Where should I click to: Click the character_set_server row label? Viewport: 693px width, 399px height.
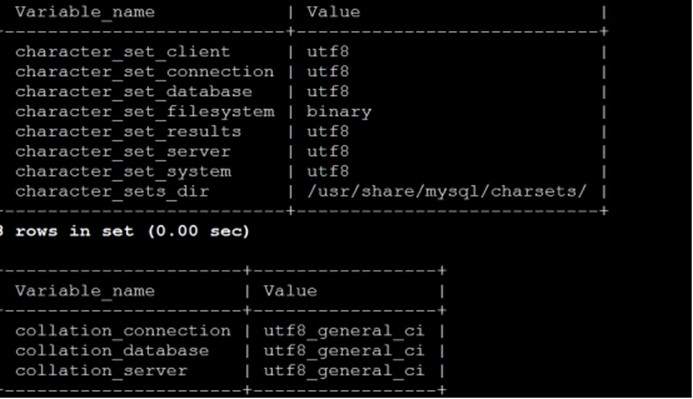click(x=122, y=152)
